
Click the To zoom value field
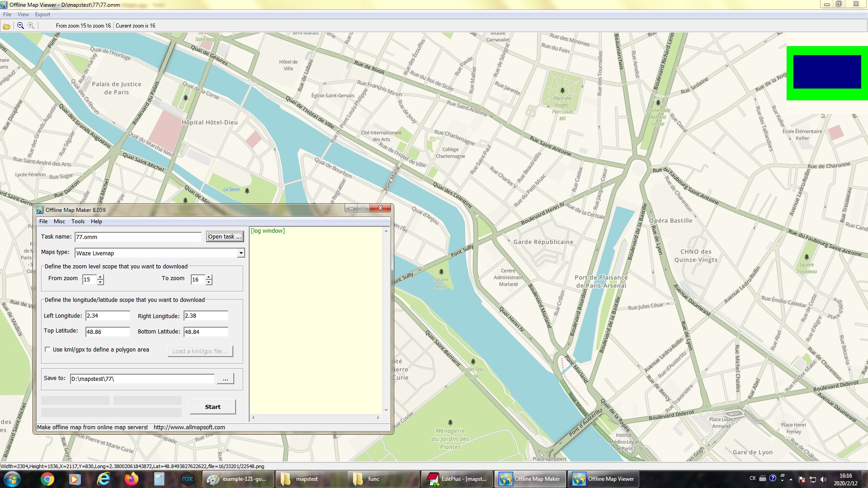tap(198, 280)
